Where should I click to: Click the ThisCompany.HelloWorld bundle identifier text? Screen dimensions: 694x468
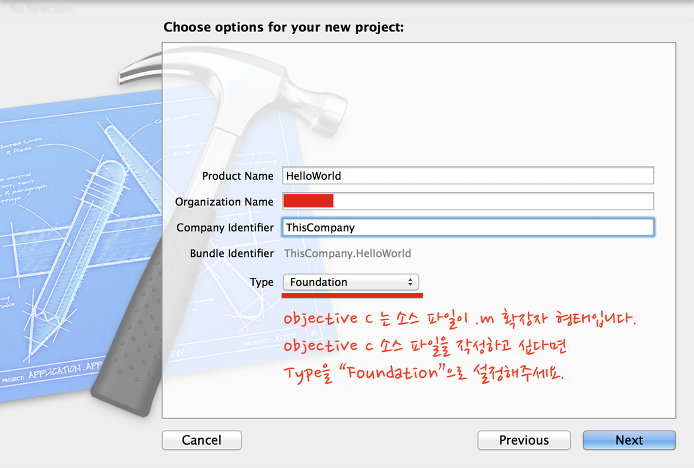pyautogui.click(x=347, y=253)
